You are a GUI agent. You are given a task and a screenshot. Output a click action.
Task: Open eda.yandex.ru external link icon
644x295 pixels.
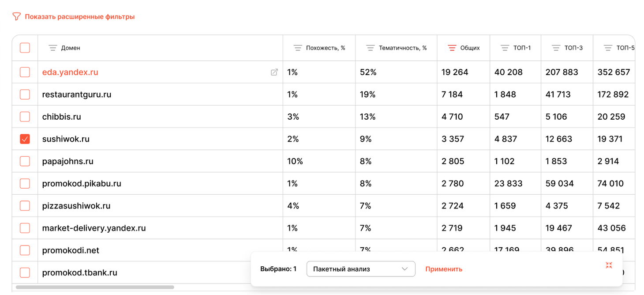(274, 72)
